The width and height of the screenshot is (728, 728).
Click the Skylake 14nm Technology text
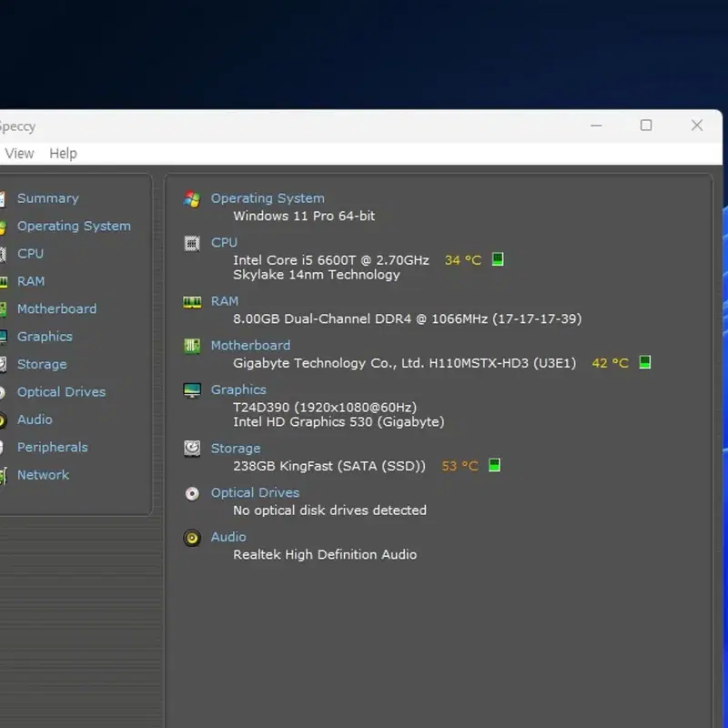[x=316, y=275]
